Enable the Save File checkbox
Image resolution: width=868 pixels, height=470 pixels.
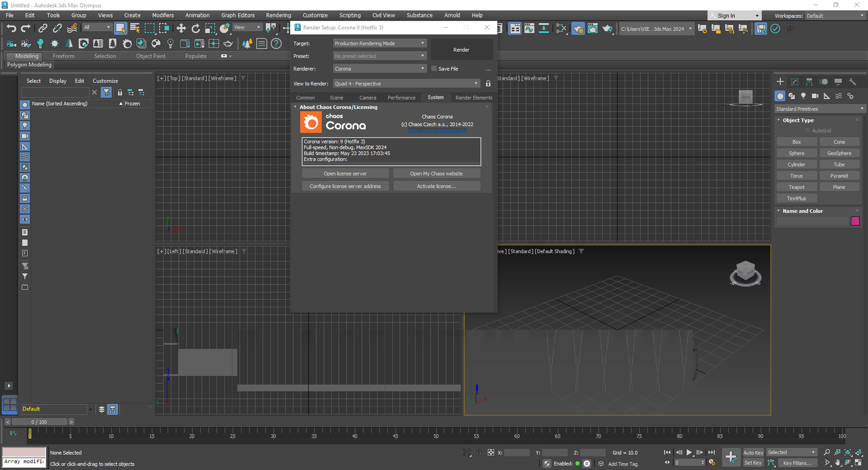pyautogui.click(x=434, y=69)
